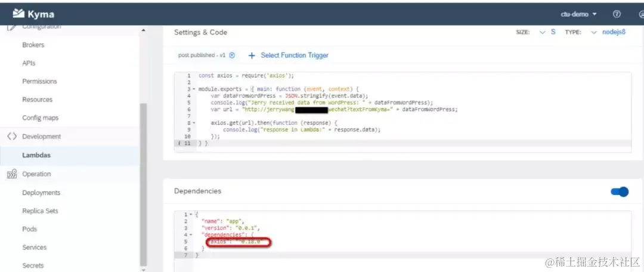Select the Operation section heading
This screenshot has height=272, width=644.
pyautogui.click(x=36, y=174)
